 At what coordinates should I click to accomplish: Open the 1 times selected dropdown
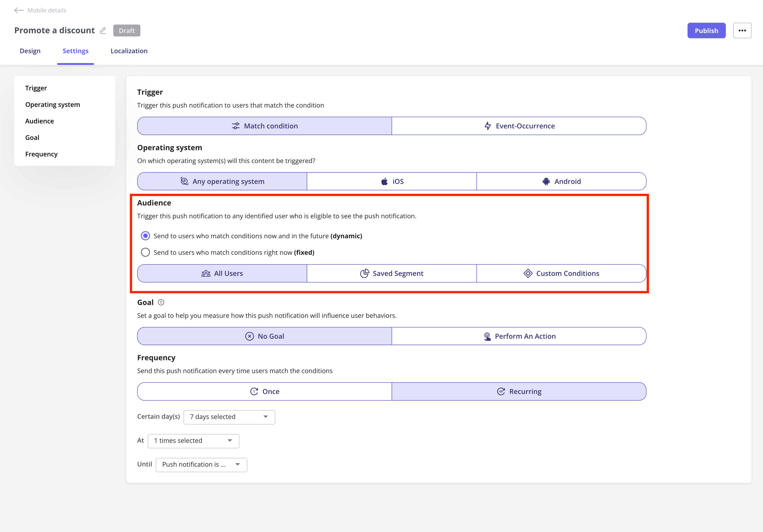click(193, 441)
